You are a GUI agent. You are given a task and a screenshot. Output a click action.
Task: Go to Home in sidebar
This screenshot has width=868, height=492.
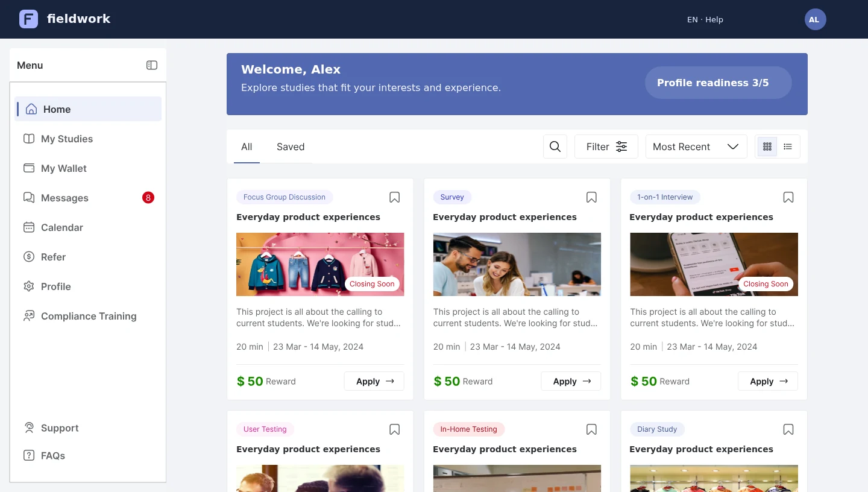click(88, 109)
